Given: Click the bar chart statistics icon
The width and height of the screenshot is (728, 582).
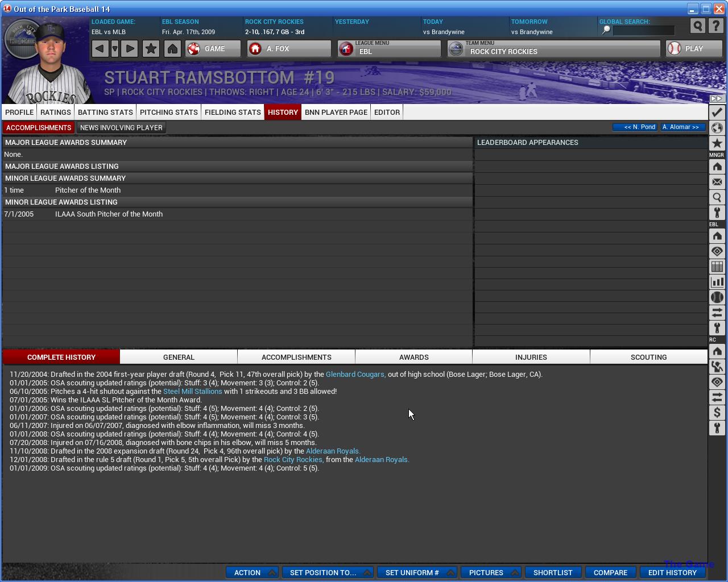Looking at the screenshot, I should point(717,282).
